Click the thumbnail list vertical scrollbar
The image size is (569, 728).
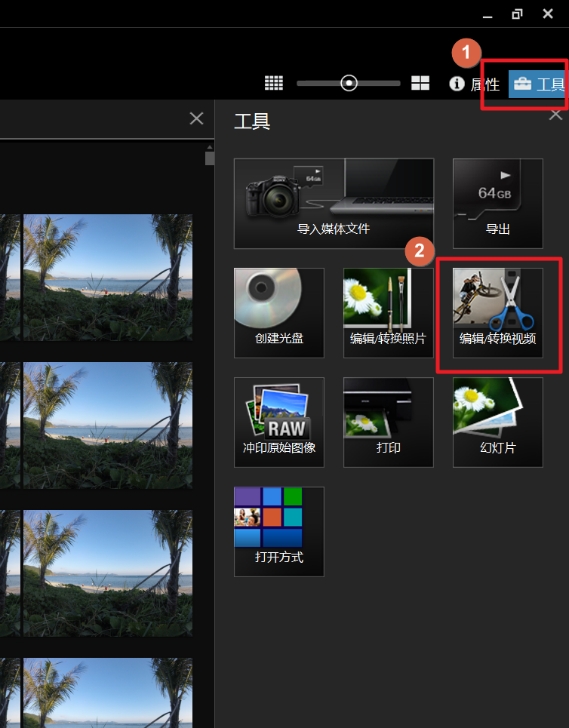(x=210, y=158)
